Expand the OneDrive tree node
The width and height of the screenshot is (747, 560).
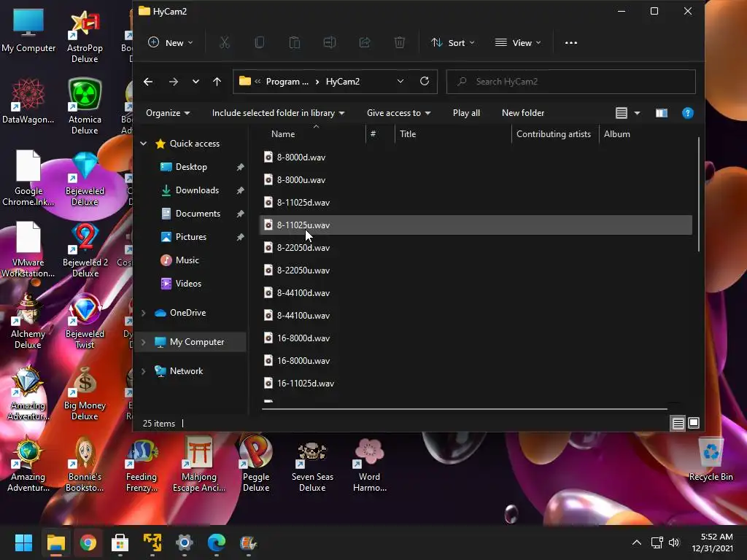point(144,313)
